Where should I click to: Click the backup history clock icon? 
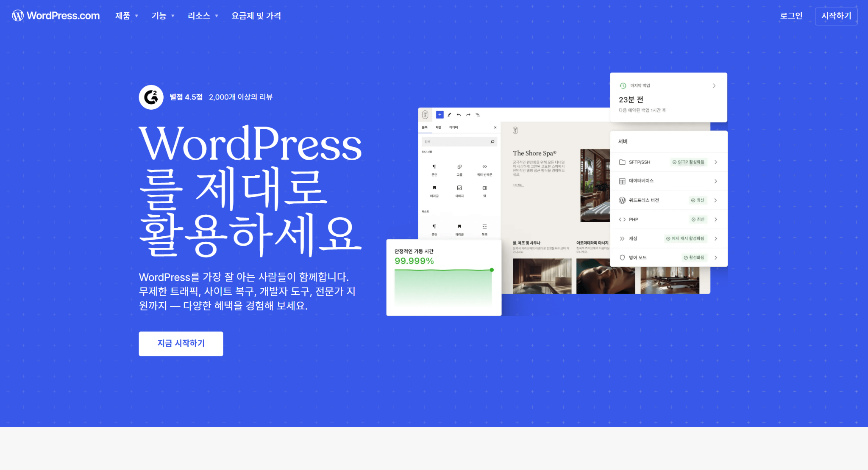(623, 86)
